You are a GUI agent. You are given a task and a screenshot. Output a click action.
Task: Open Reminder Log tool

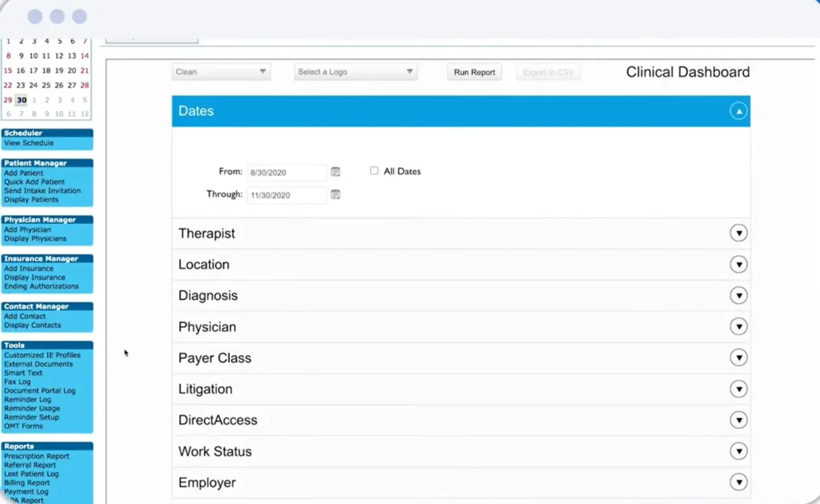pos(28,399)
